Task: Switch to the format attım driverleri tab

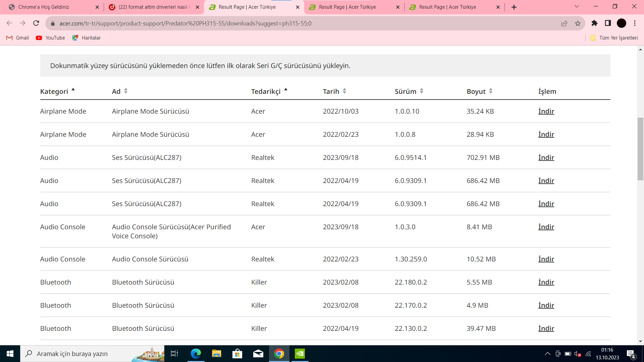Action: point(153,7)
